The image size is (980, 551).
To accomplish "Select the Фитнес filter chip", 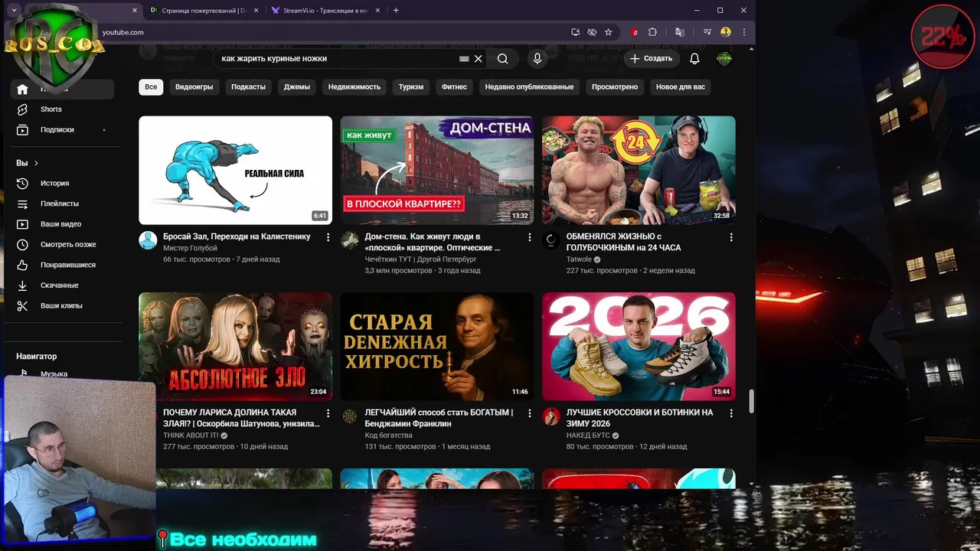I will point(454,86).
